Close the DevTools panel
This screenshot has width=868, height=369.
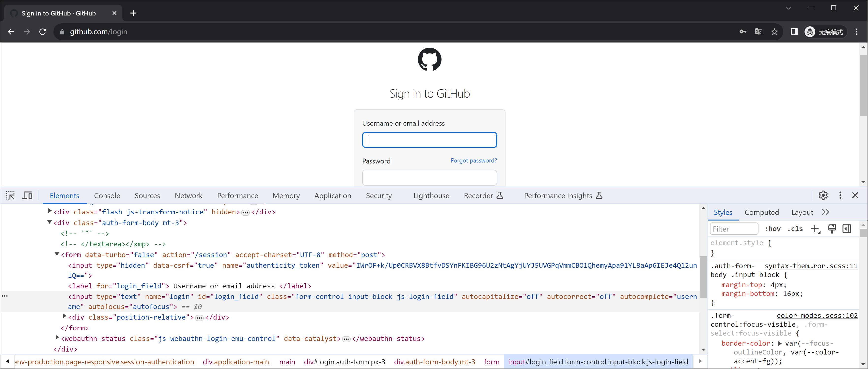(855, 195)
